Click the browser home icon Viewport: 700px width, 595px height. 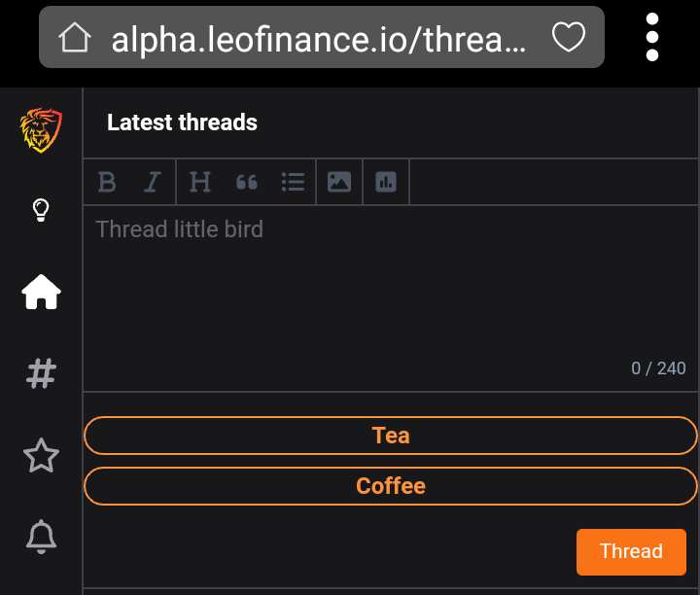tap(75, 38)
